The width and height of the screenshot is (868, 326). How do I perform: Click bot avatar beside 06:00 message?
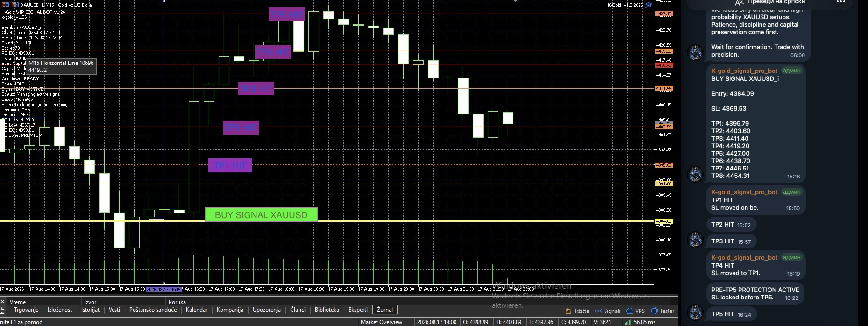point(696,52)
